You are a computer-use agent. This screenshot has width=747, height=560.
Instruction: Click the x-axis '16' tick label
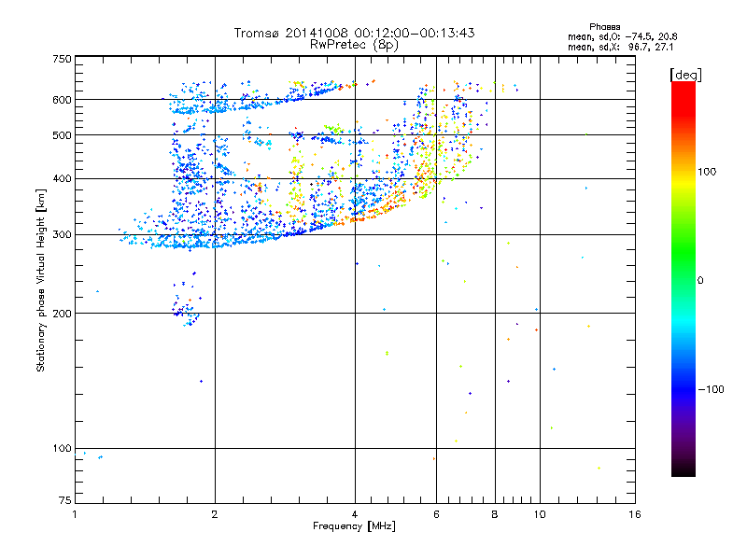tap(635, 514)
